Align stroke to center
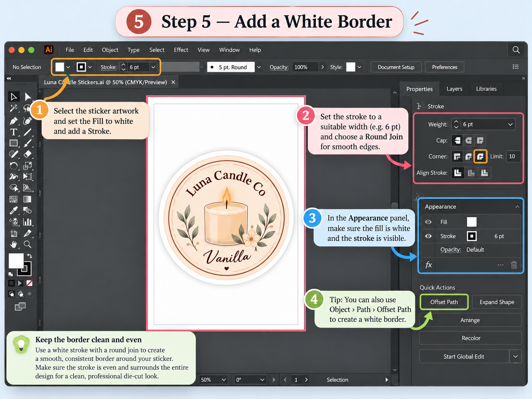This screenshot has width=532, height=399. pos(458,173)
